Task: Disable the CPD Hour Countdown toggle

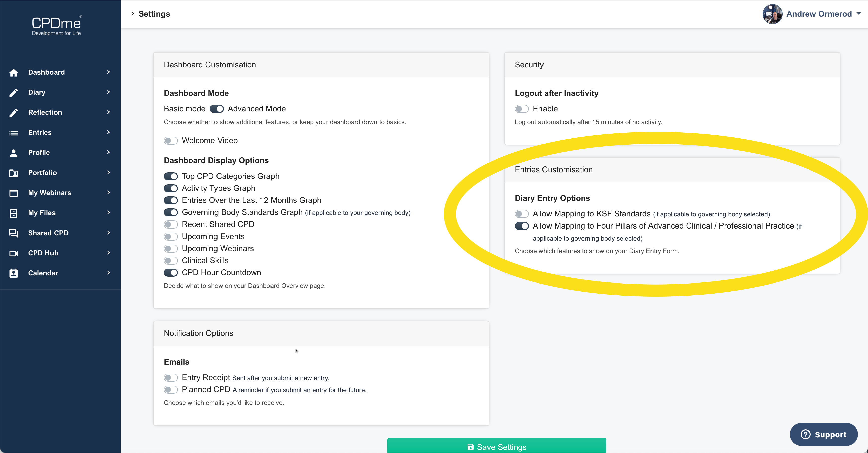Action: [x=171, y=272]
